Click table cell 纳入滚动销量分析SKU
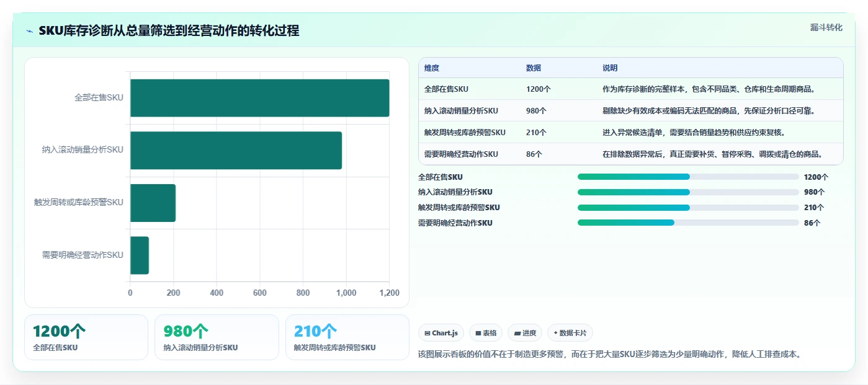 pos(461,111)
